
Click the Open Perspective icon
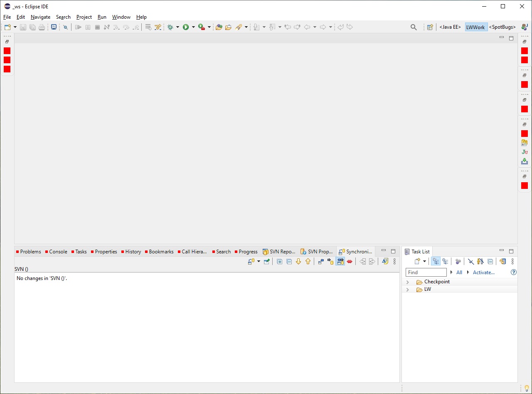pos(430,27)
